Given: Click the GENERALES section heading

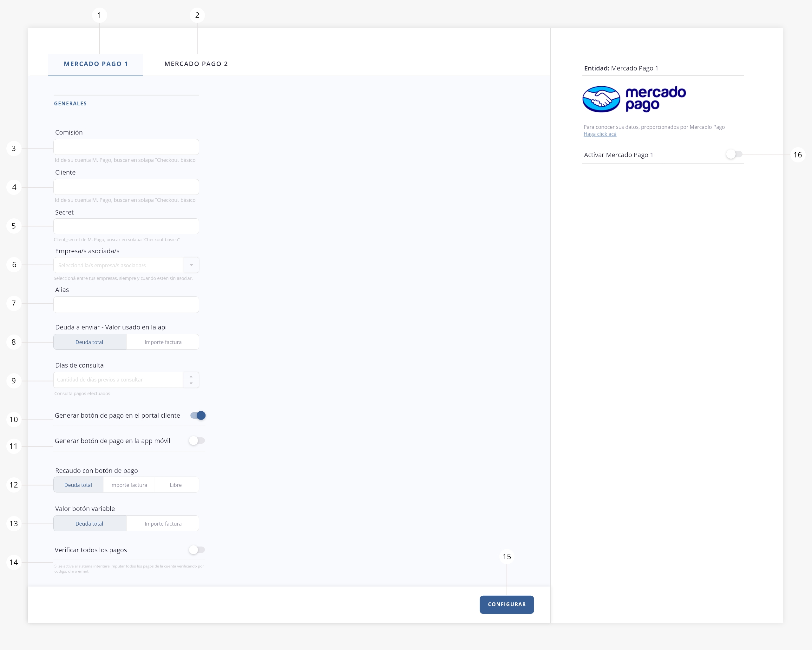Looking at the screenshot, I should [70, 103].
